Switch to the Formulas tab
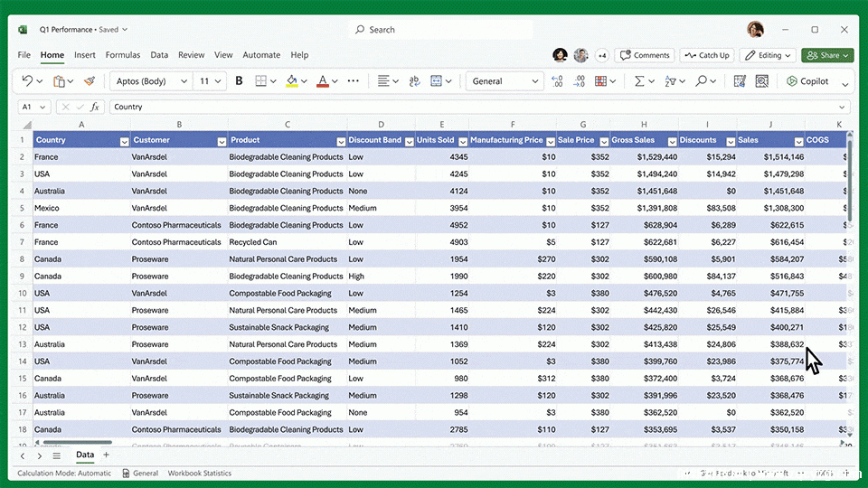The width and height of the screenshot is (868, 488). click(123, 55)
